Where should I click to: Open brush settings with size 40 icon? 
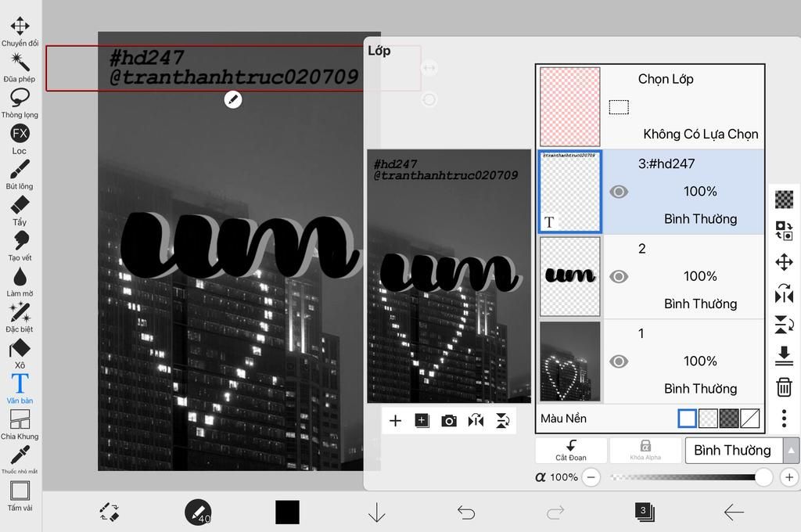click(x=198, y=512)
